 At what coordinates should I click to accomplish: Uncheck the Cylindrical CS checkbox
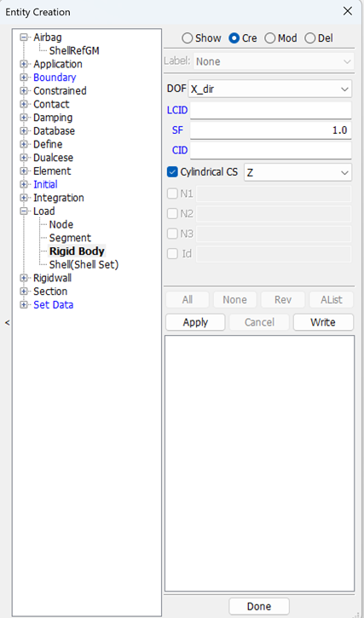coord(172,172)
